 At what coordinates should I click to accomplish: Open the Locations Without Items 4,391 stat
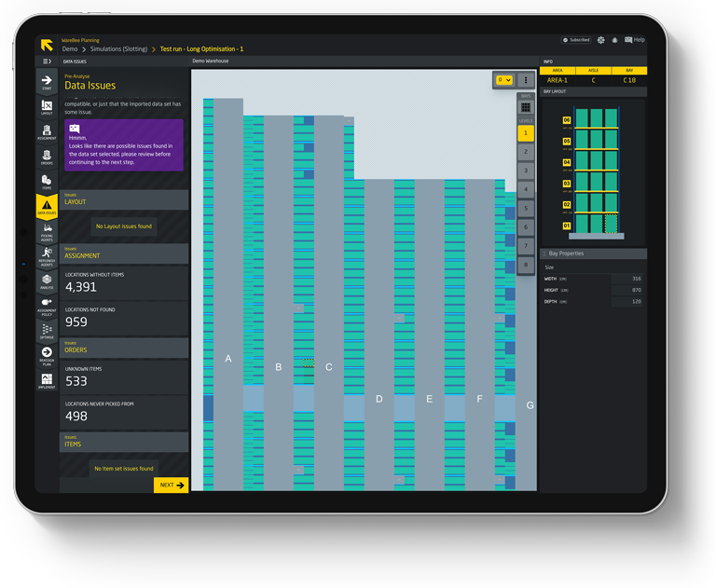click(124, 282)
